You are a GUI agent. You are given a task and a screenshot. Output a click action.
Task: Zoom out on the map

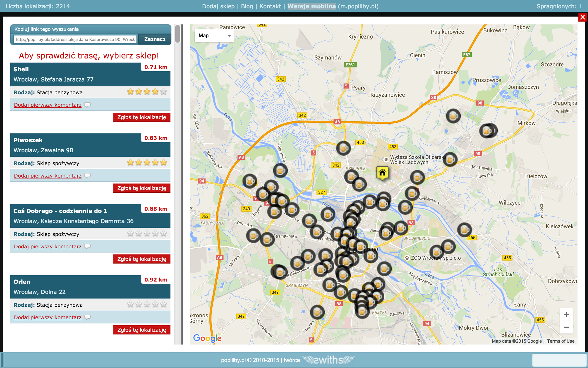(566, 327)
